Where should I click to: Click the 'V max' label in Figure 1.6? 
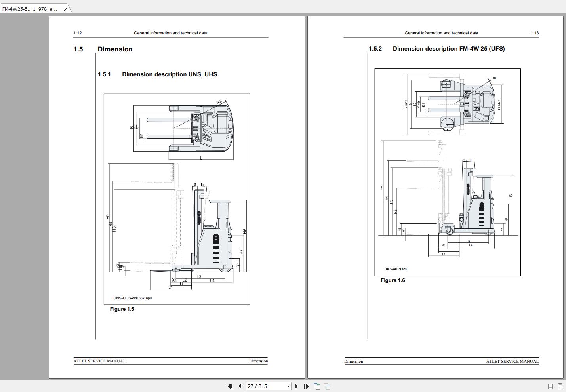pos(406,105)
